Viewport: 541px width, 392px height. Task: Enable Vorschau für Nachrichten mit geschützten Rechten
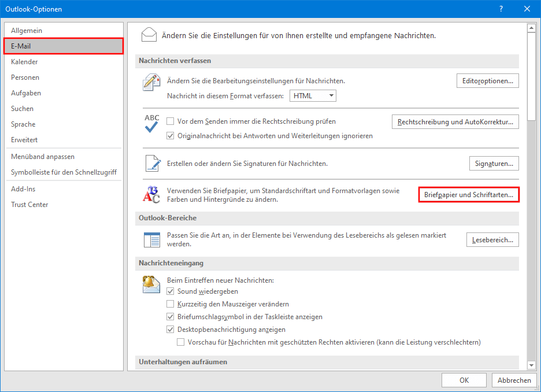click(180, 342)
